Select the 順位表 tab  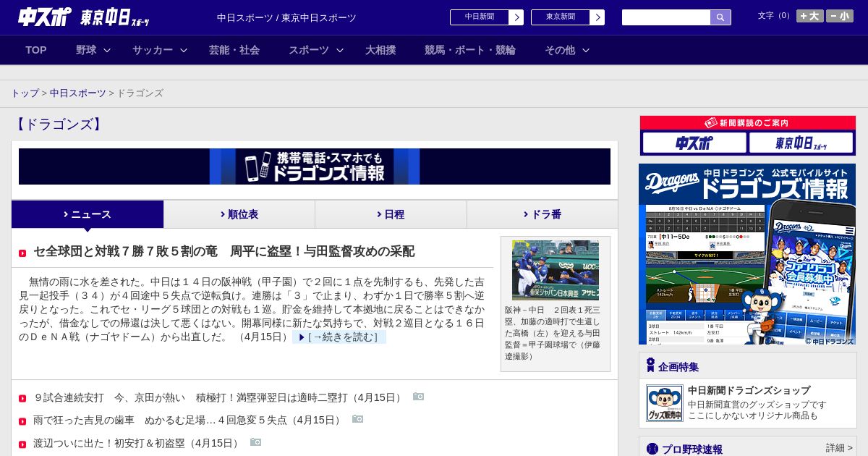tap(239, 214)
